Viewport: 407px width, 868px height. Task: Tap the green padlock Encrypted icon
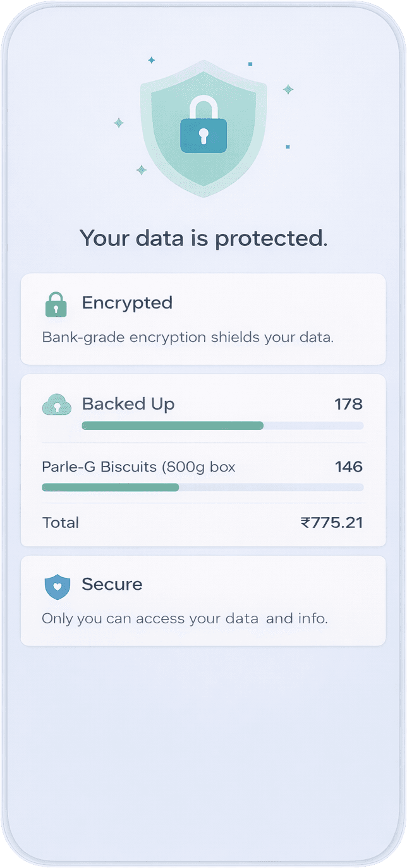click(x=56, y=305)
